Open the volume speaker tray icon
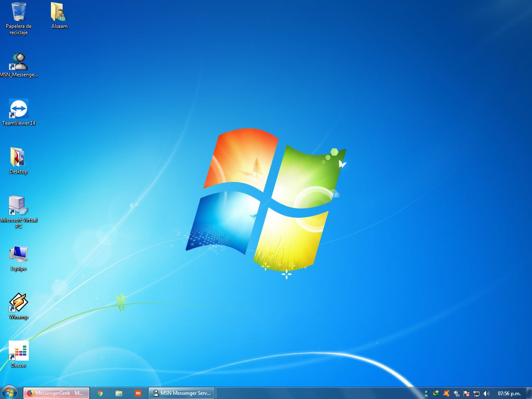This screenshot has width=532, height=399. pyautogui.click(x=487, y=393)
